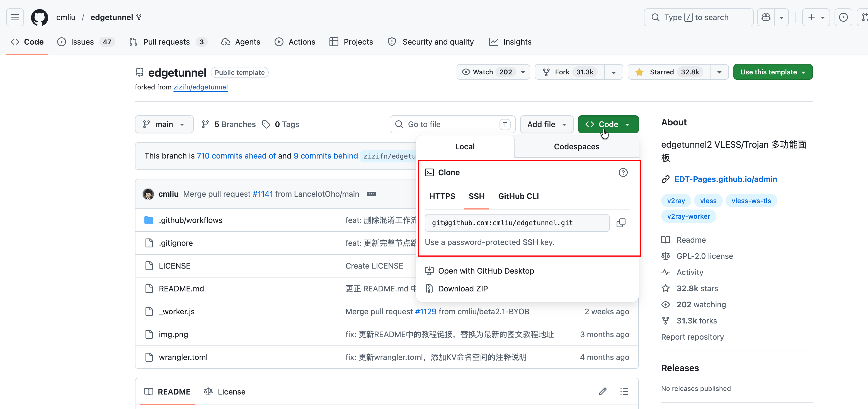Focus the Go to file search field

pyautogui.click(x=452, y=124)
